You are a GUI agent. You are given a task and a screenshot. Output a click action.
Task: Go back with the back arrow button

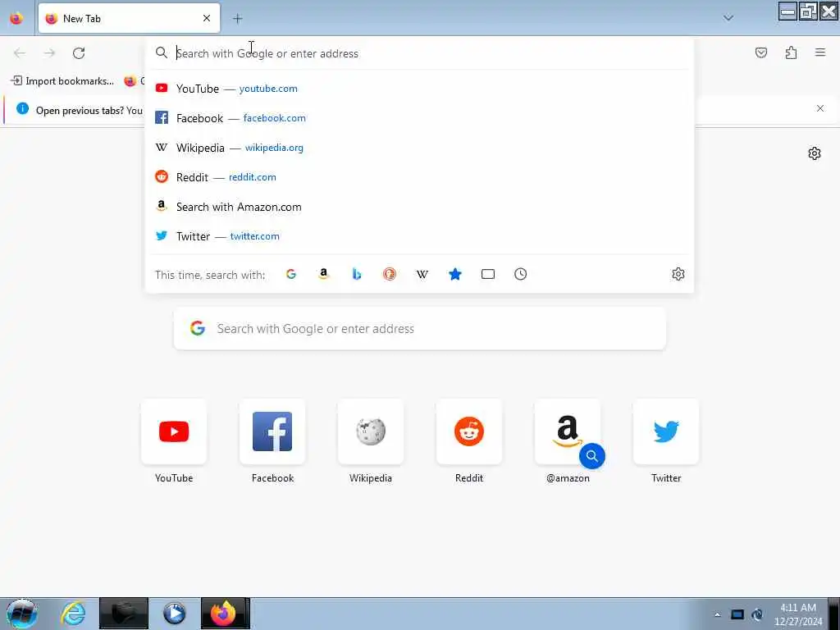[x=20, y=53]
